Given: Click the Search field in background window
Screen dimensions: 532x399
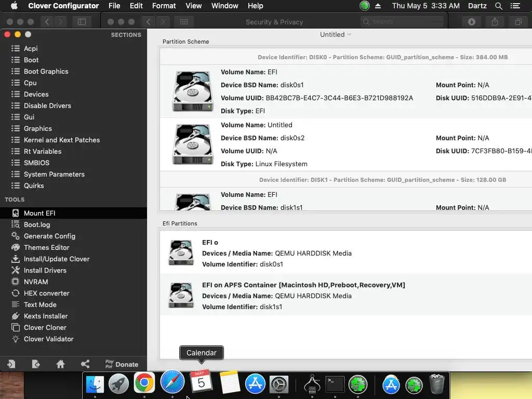Looking at the screenshot, I should coord(403,22).
